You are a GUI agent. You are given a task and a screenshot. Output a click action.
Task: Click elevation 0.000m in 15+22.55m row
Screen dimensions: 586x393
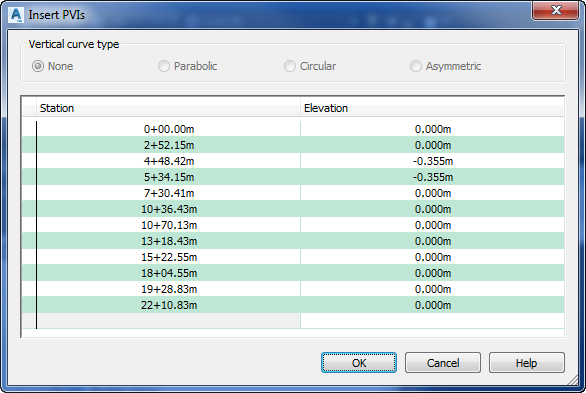coord(432,257)
